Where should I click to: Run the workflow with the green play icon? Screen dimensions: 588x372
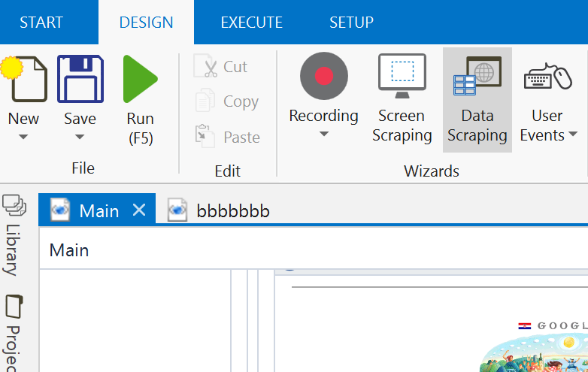[x=140, y=79]
